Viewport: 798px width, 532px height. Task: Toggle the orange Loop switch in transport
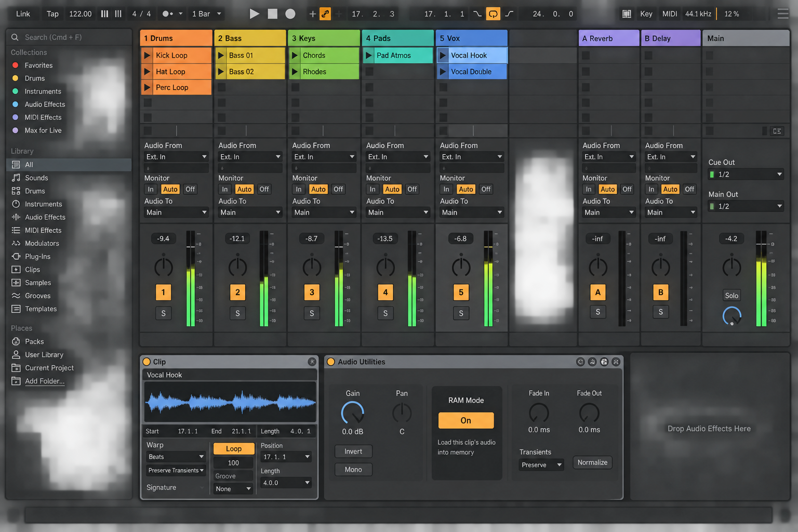493,14
